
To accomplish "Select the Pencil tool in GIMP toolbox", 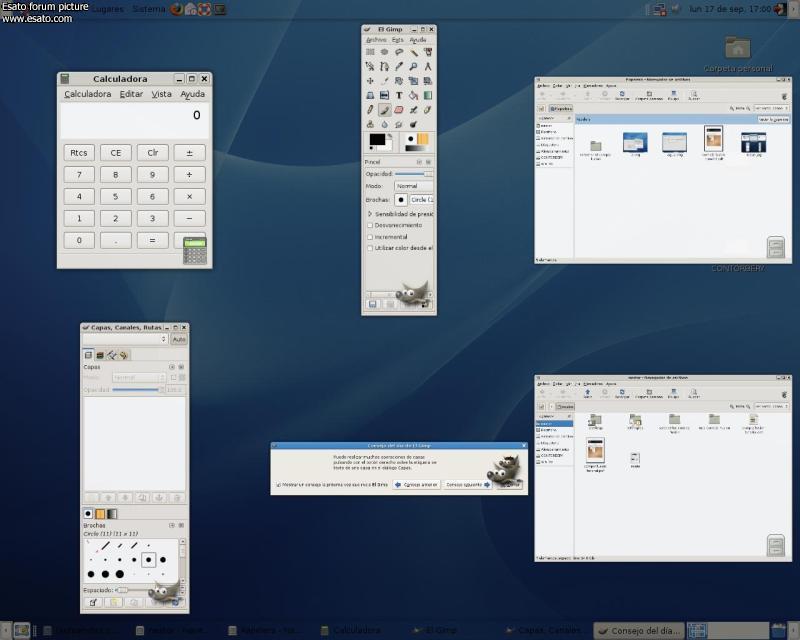I will 370,110.
